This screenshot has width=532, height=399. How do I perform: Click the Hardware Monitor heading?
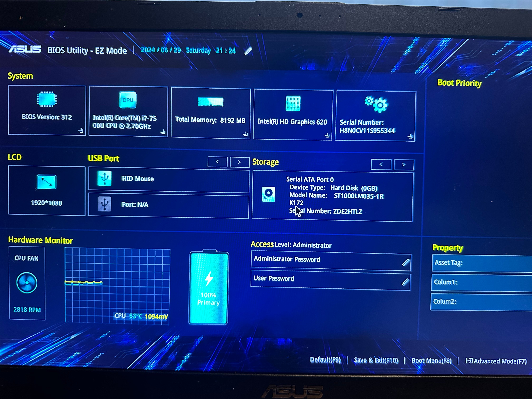coord(40,240)
